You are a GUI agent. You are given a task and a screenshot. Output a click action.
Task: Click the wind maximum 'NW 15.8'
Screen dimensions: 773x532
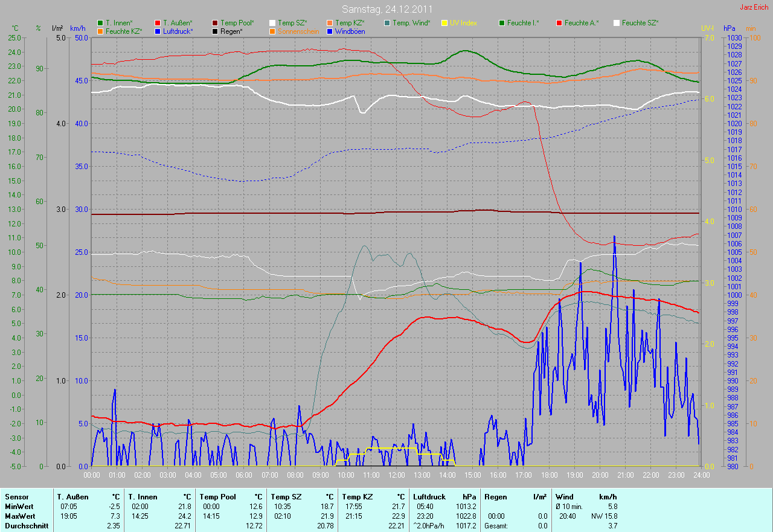[604, 516]
